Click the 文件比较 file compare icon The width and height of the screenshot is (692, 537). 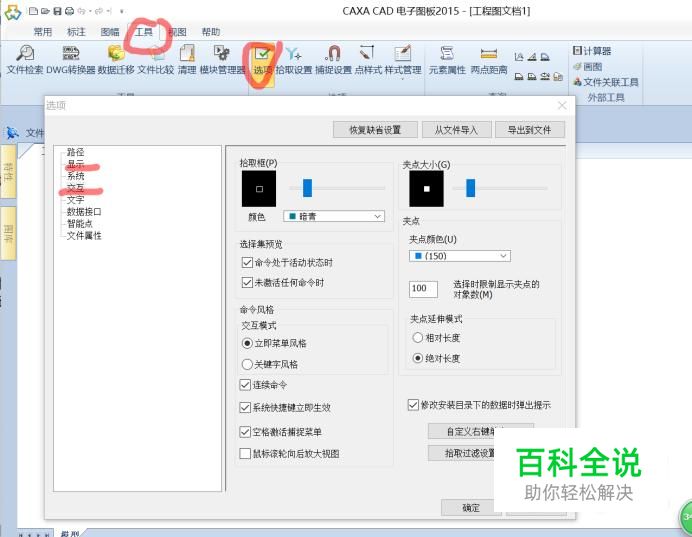(x=156, y=60)
